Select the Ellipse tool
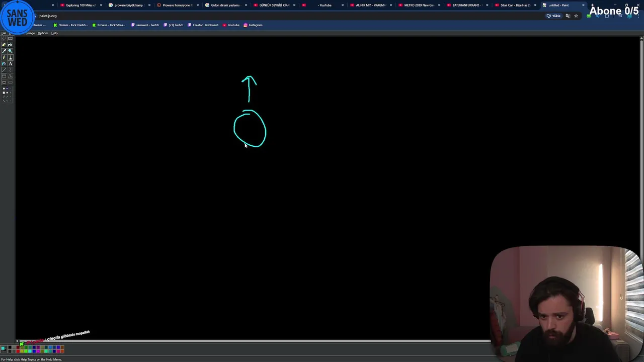The width and height of the screenshot is (644, 362). tap(4, 82)
